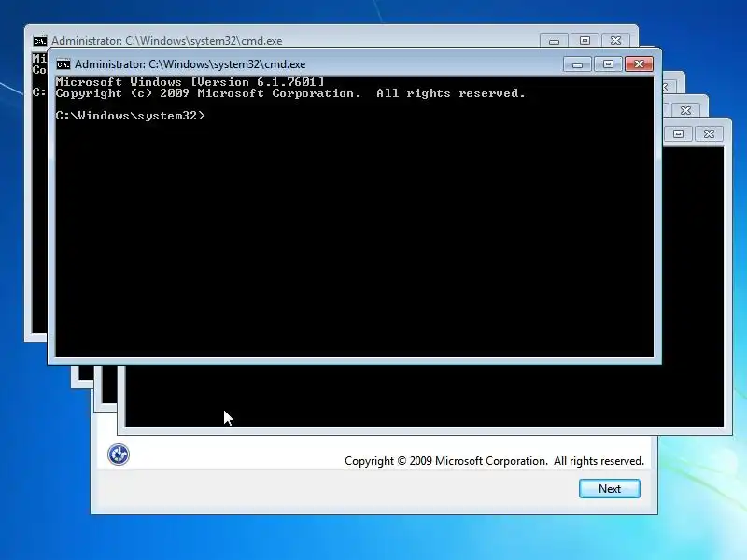Open the front cmd window's system menu icon
The image size is (747, 560).
tap(63, 64)
